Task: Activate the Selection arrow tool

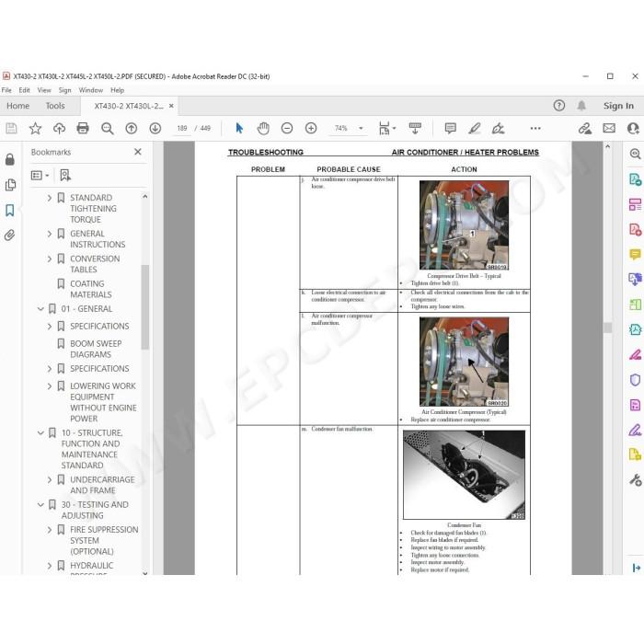Action: pyautogui.click(x=239, y=129)
